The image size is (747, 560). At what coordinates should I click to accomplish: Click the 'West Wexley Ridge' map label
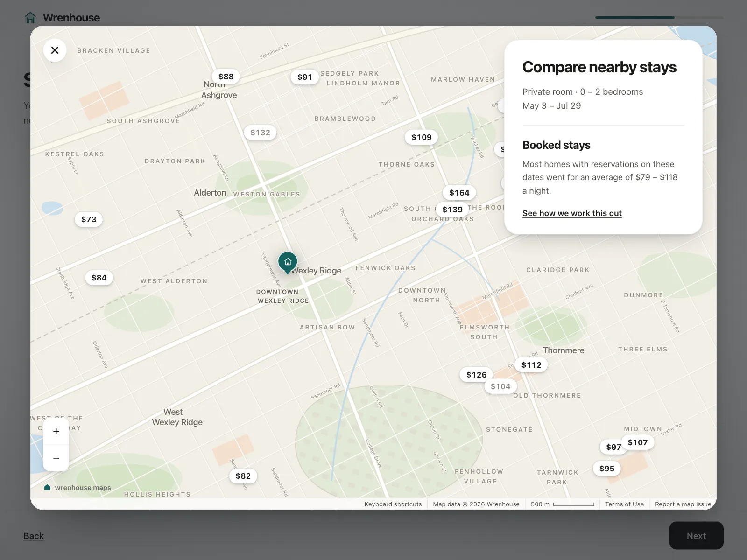(177, 417)
